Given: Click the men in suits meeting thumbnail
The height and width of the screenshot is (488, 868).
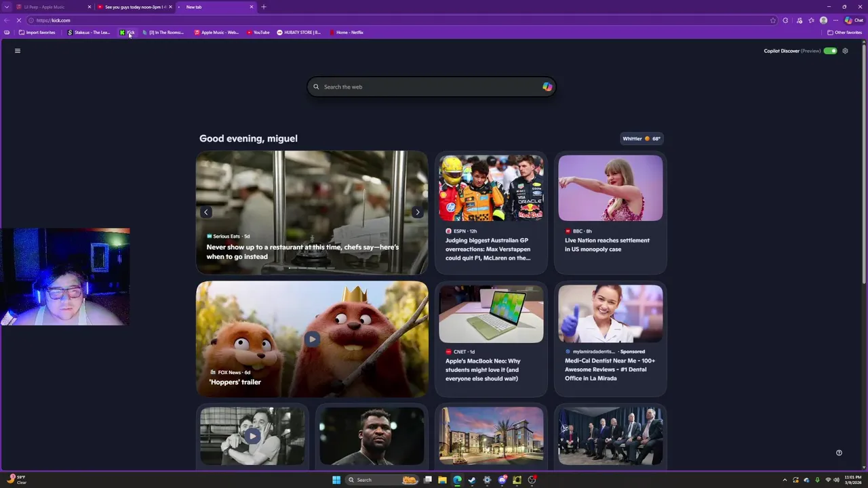Looking at the screenshot, I should point(610,436).
